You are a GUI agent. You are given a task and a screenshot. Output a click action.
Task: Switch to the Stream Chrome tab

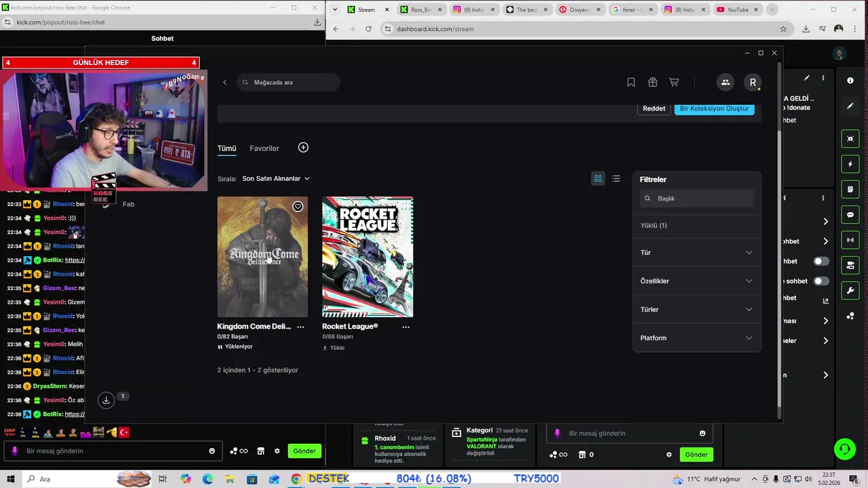pos(368,9)
